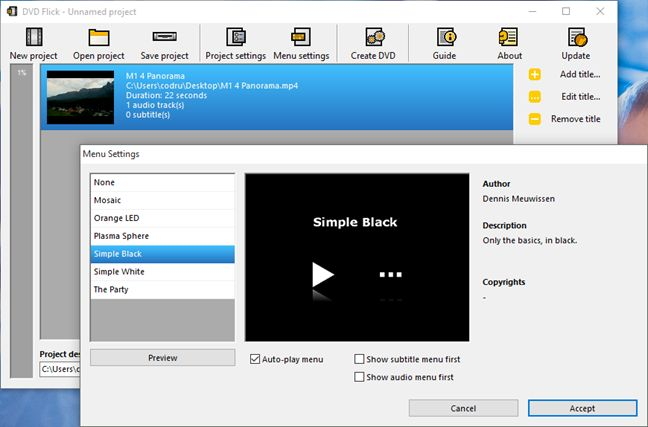
Task: Enable Show audio menu first
Action: click(360, 377)
